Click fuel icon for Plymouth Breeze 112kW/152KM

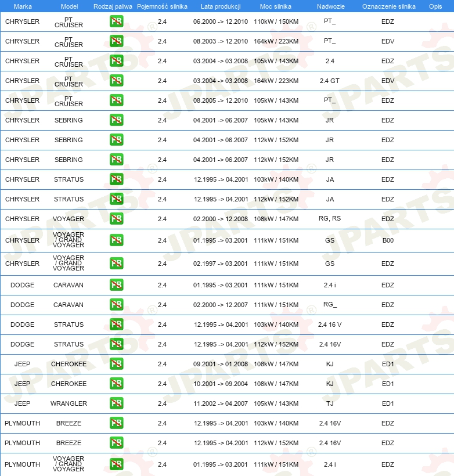click(x=117, y=442)
